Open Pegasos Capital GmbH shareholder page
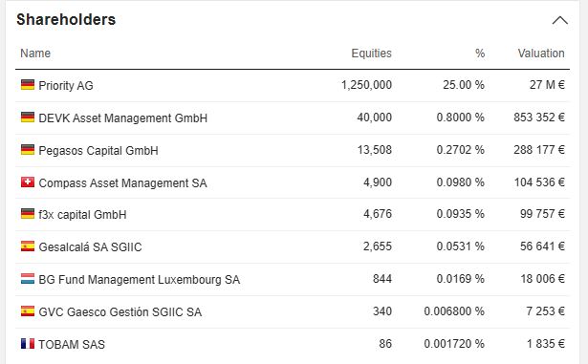588x364 pixels. coord(98,151)
